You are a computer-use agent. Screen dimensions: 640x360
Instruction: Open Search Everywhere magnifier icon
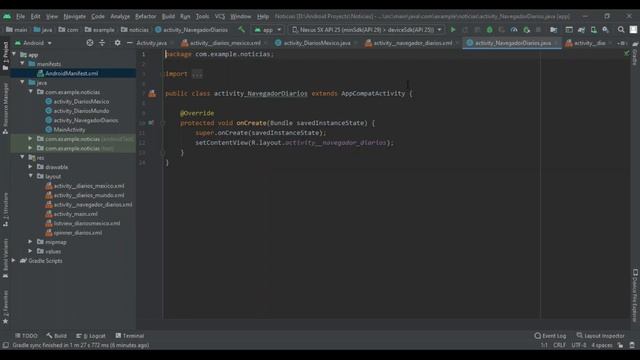click(621, 30)
